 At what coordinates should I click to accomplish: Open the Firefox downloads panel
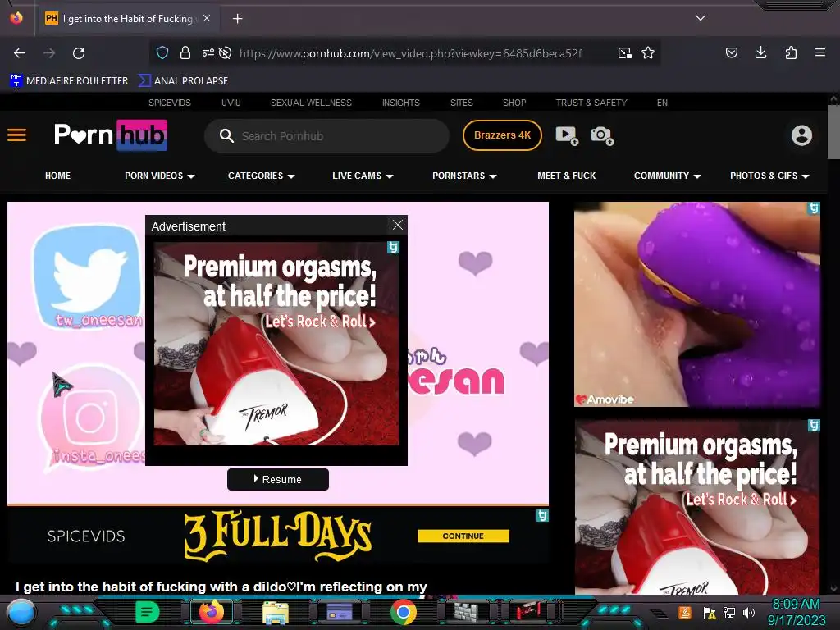pyautogui.click(x=760, y=52)
